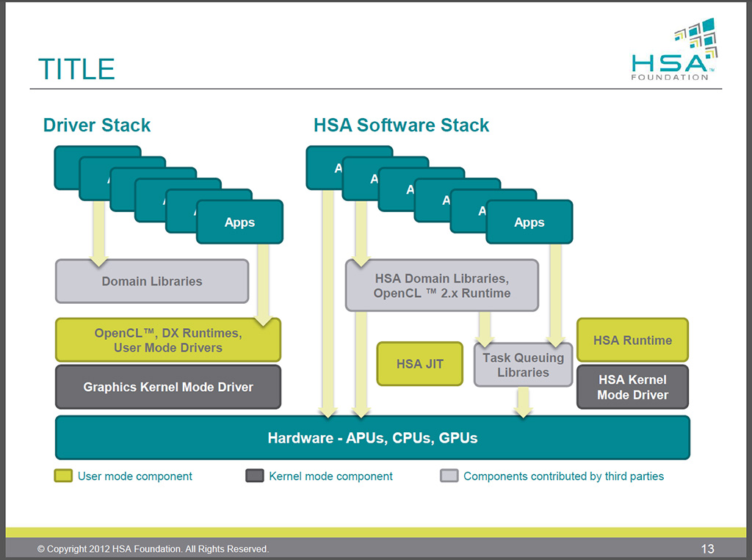Click the HSA Runtime block
The image size is (752, 560).
pyautogui.click(x=632, y=340)
